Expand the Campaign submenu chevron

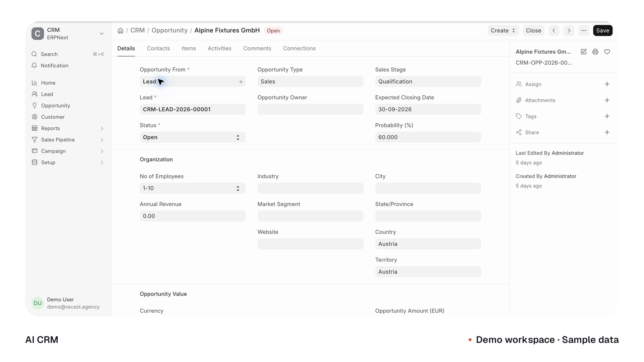pyautogui.click(x=102, y=151)
